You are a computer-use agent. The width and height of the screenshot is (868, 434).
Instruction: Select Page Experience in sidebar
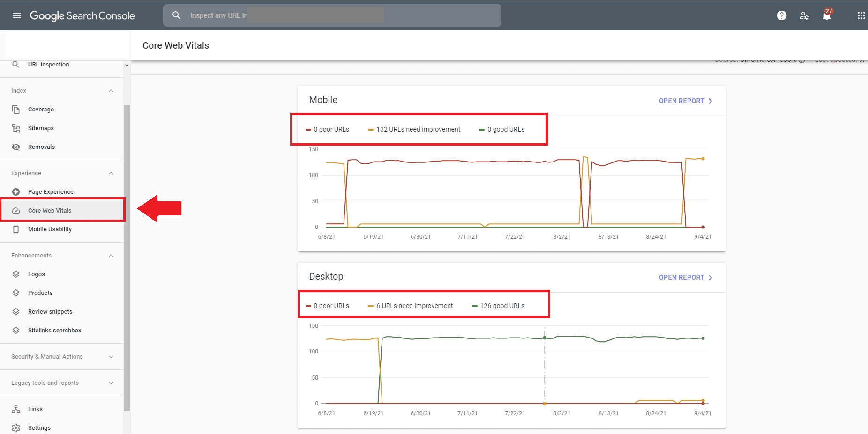(51, 192)
